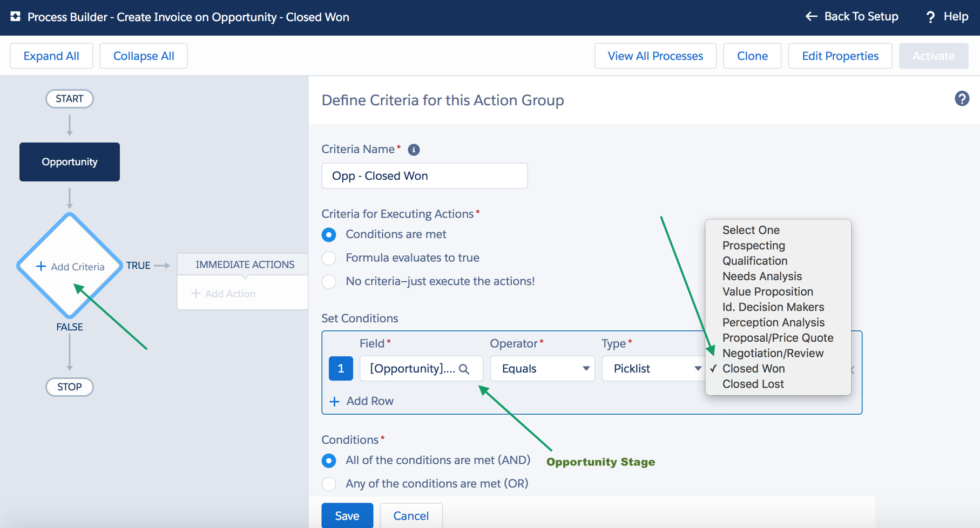
Task: Choose Needs Analysis from the stage list
Action: coord(778,276)
